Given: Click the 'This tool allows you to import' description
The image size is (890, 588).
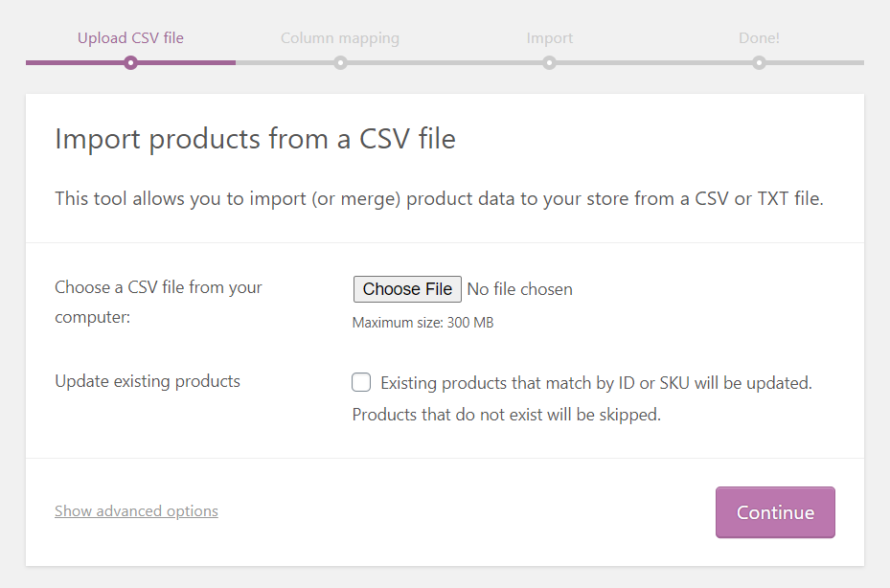Looking at the screenshot, I should (x=439, y=199).
